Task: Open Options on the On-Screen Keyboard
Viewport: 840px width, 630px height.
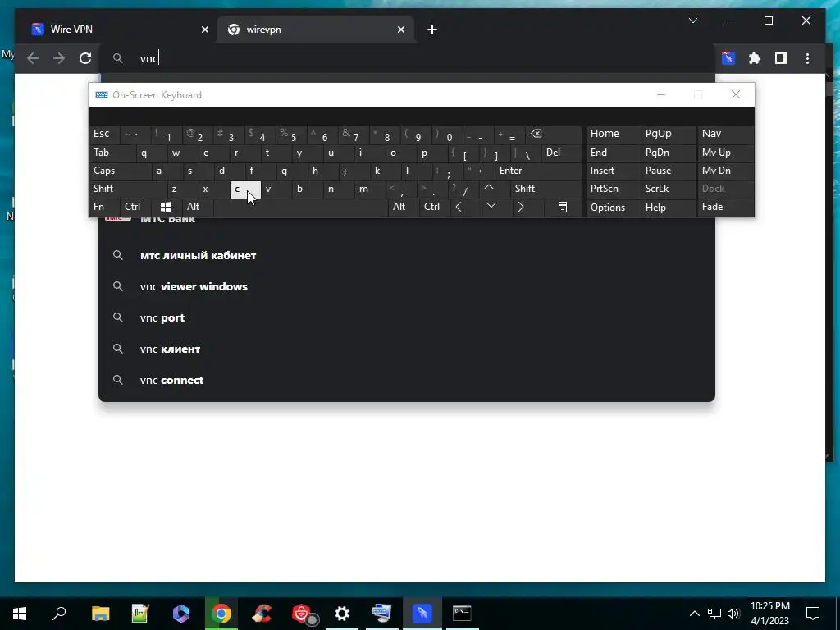Action: 614,208
